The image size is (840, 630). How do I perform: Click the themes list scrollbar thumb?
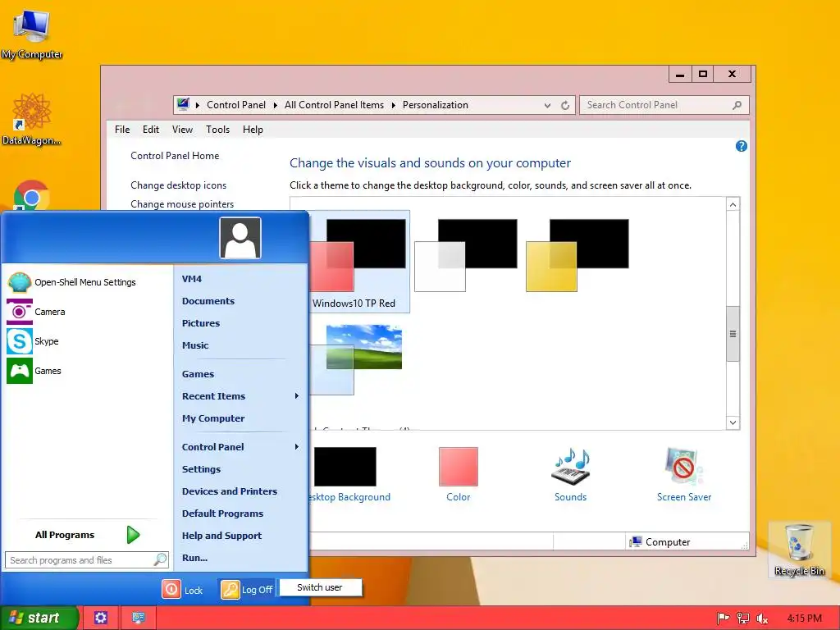point(733,334)
